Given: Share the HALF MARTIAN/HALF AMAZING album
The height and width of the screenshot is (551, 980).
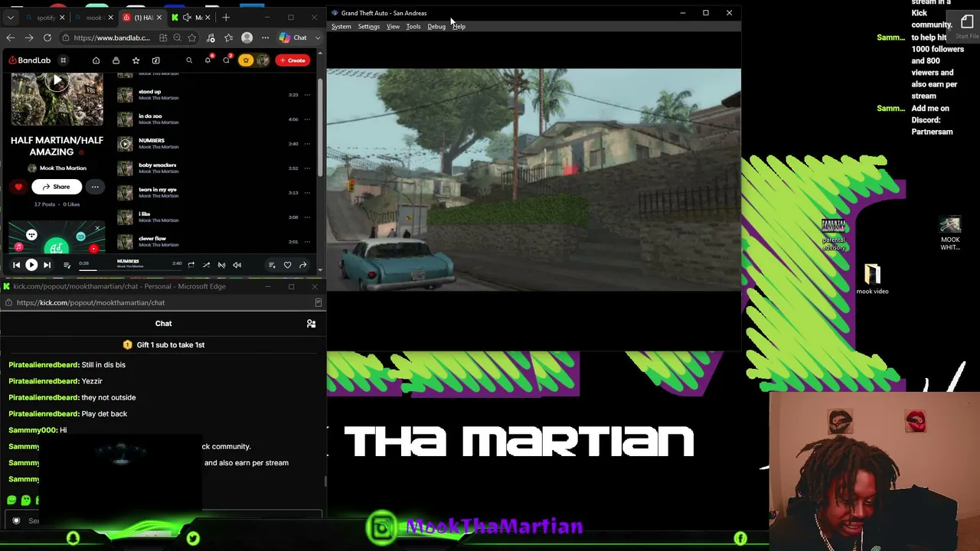Looking at the screenshot, I should [56, 187].
